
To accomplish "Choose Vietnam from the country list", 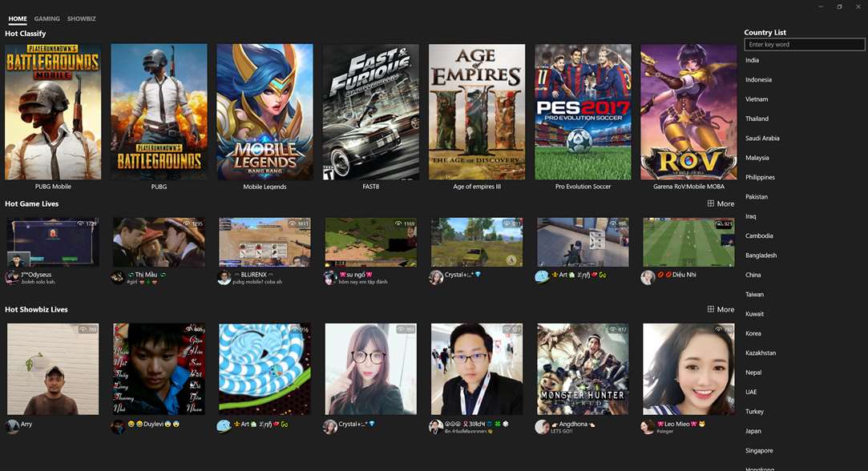I will pyautogui.click(x=756, y=99).
